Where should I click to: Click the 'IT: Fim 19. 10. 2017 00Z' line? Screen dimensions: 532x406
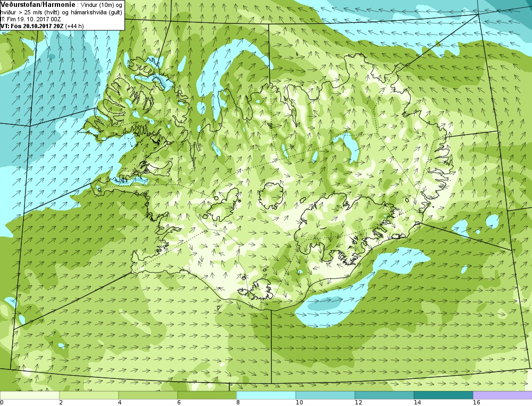point(30,19)
